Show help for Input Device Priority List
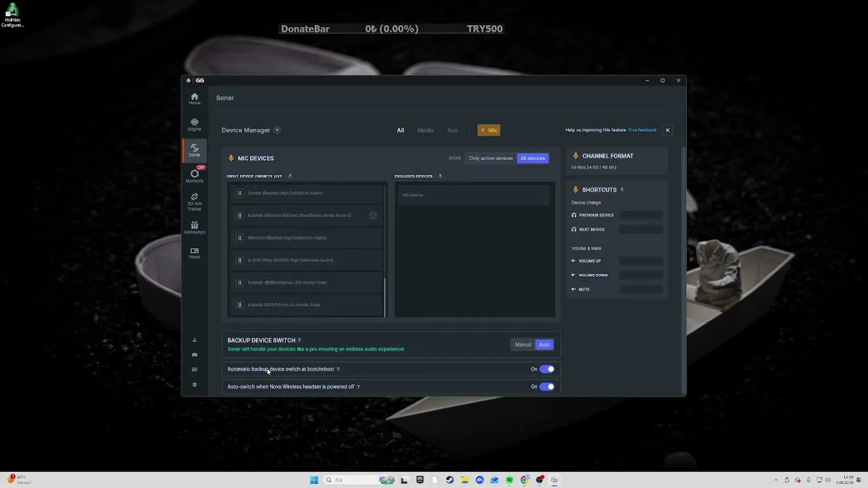The height and width of the screenshot is (488, 868). (290, 176)
